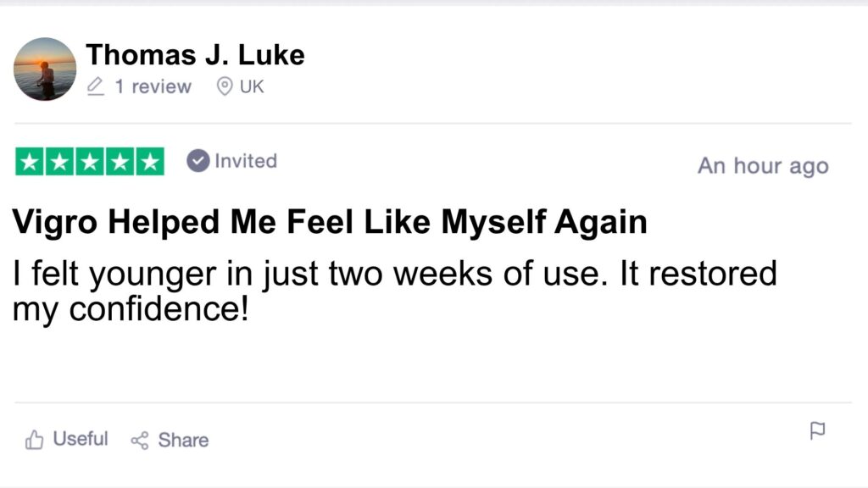Click the pencil review-count icon

(x=96, y=86)
